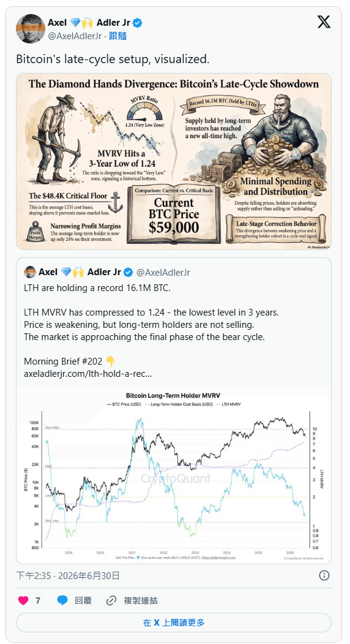Click the quoted author's name Axel Adler Jr
Viewport: 350px width, 644px height.
[x=80, y=272]
